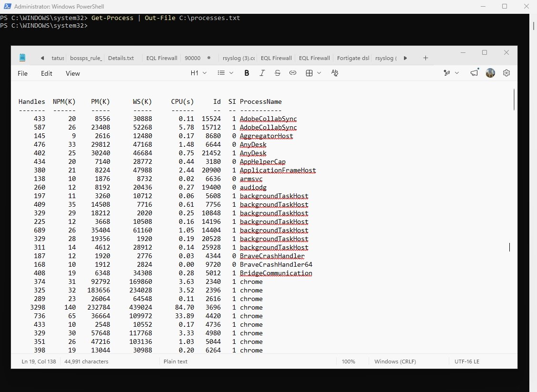This screenshot has width=537, height=392.
Task: Open the Edit menu
Action: 47,73
